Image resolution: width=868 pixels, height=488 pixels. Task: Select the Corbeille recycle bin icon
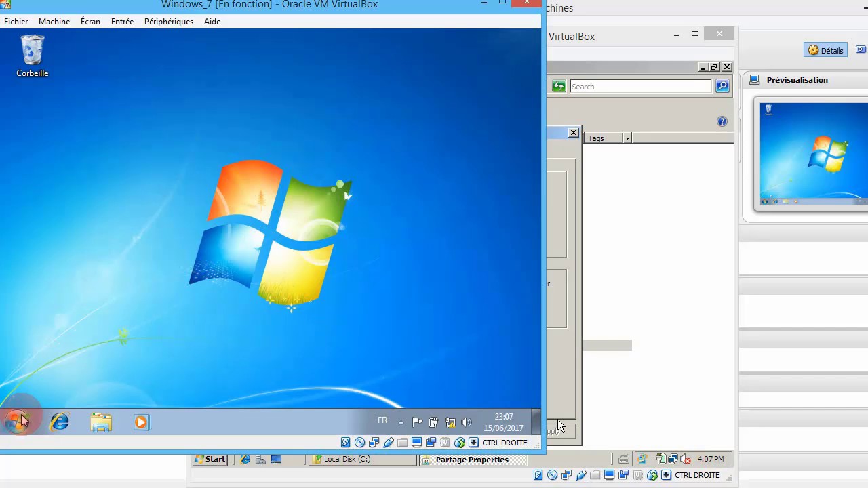click(33, 56)
